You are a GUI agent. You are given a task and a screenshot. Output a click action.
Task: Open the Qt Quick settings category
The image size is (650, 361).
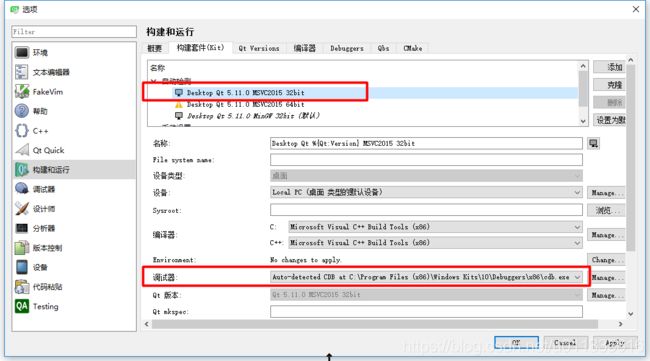point(74,150)
